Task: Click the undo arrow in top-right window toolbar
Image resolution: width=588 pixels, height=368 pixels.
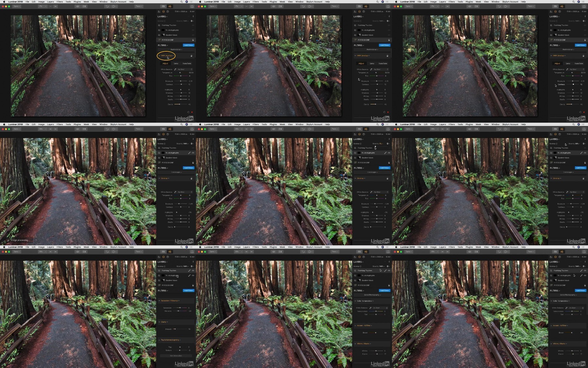Action: point(499,6)
